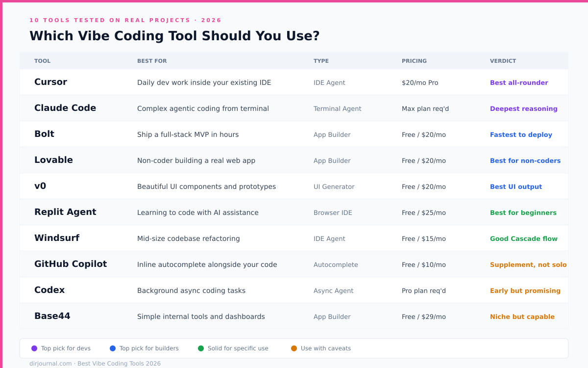Select the Base44 tool name

52,316
